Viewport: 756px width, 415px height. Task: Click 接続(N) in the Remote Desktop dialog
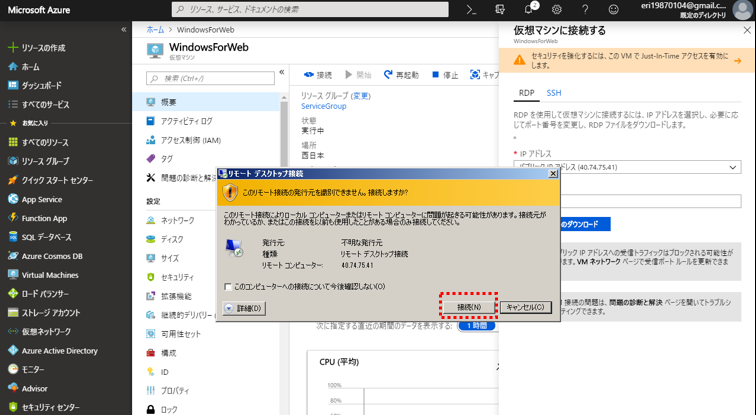(x=469, y=307)
